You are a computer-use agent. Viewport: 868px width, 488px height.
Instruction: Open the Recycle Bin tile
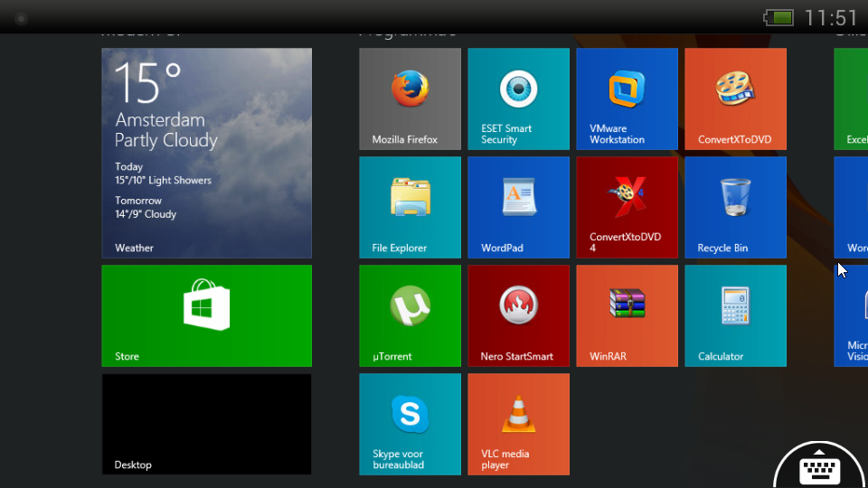(735, 207)
